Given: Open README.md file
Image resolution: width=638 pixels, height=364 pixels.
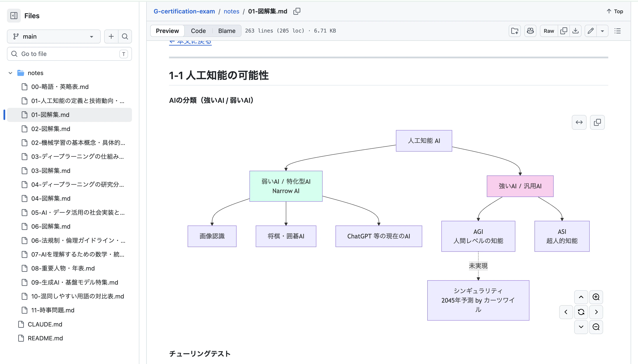Looking at the screenshot, I should pos(69,338).
